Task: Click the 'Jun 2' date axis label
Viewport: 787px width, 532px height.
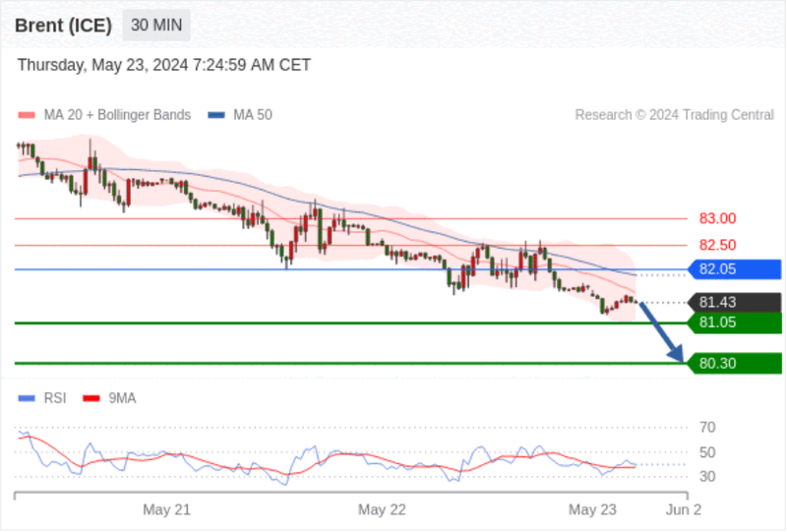Action: pos(684,510)
